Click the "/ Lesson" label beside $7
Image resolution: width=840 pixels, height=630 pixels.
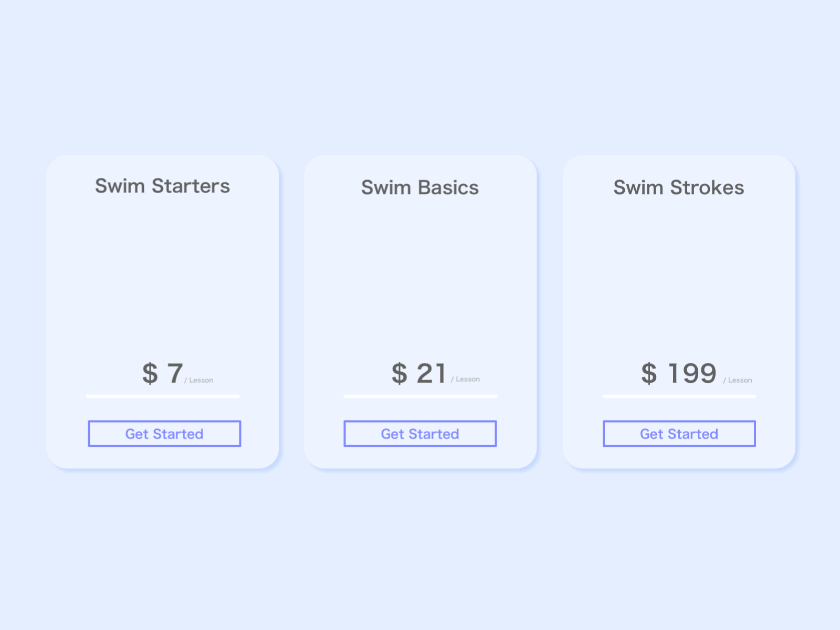[199, 380]
